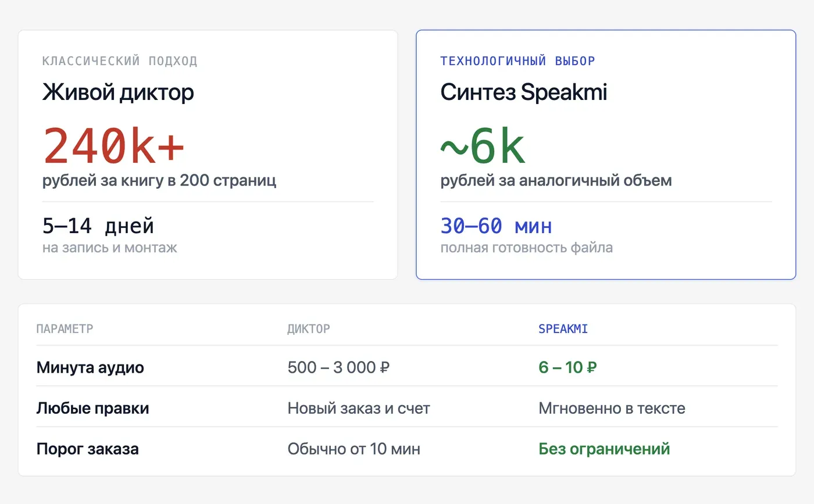The image size is (814, 504).
Task: Select the red '240k+' price figure
Action: click(x=114, y=145)
